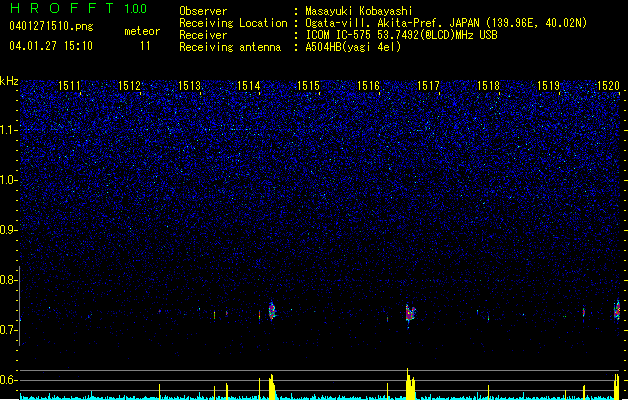This screenshot has height=400, width=629.
Task: Click the Observer field label
Action: tap(203, 11)
